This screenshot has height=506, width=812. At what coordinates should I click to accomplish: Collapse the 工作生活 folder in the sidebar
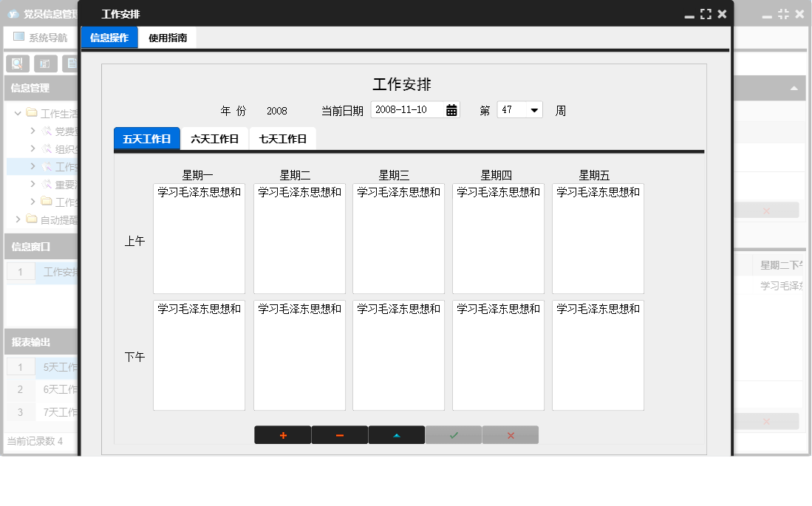tap(16, 113)
